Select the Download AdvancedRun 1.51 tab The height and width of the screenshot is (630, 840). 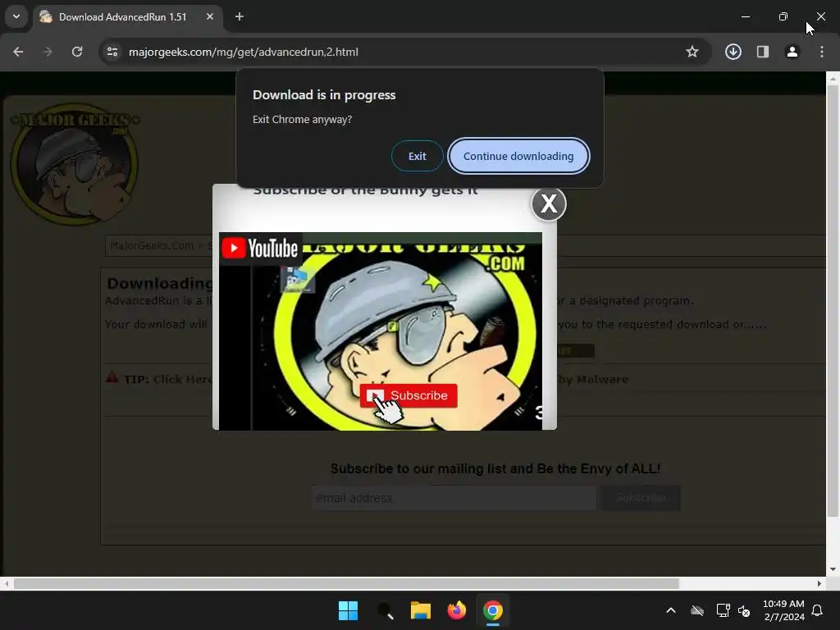[122, 17]
